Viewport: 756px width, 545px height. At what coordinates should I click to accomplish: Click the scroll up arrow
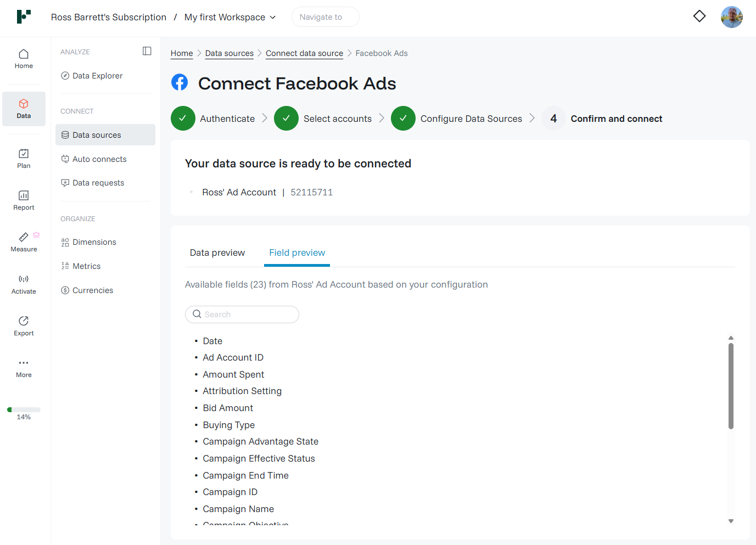point(731,338)
